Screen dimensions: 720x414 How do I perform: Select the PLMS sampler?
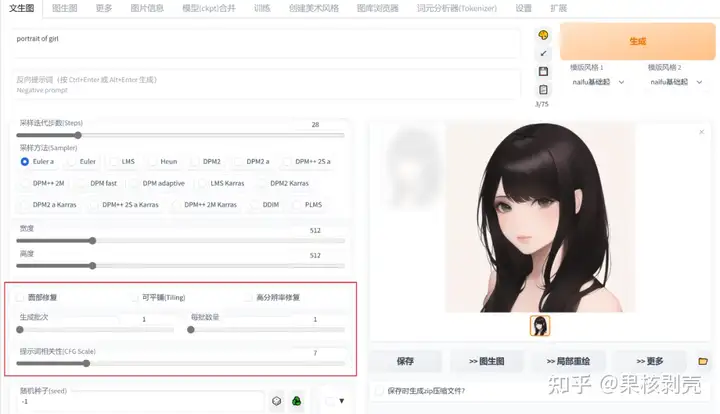click(x=308, y=205)
